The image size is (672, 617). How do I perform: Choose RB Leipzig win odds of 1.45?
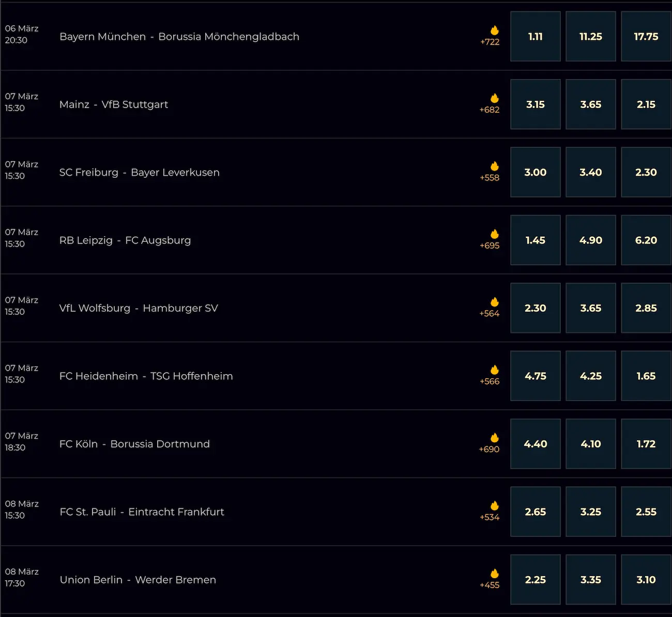(x=535, y=240)
